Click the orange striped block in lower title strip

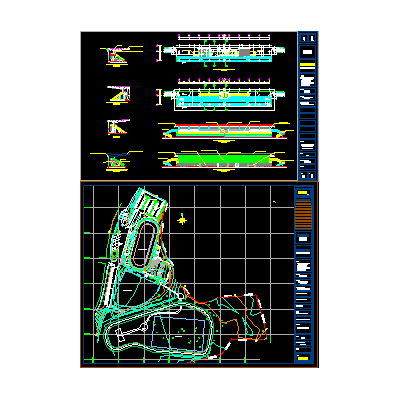pyautogui.click(x=303, y=214)
